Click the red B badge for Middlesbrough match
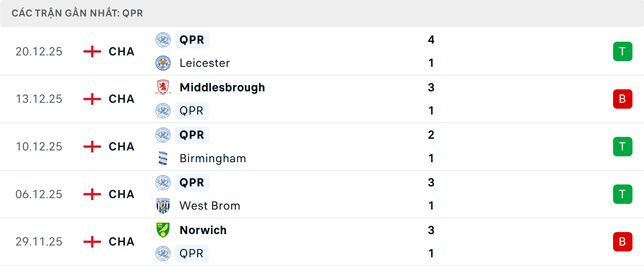Screen dimensions: 644x266 click(623, 99)
